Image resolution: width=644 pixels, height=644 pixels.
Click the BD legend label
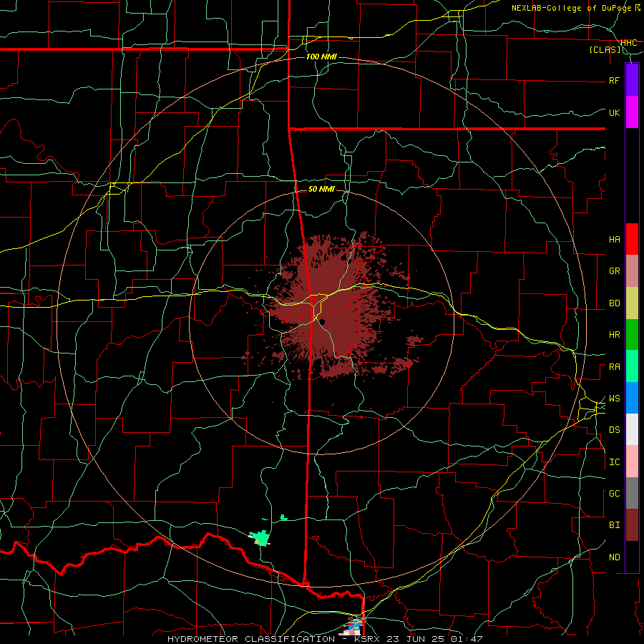(x=614, y=303)
